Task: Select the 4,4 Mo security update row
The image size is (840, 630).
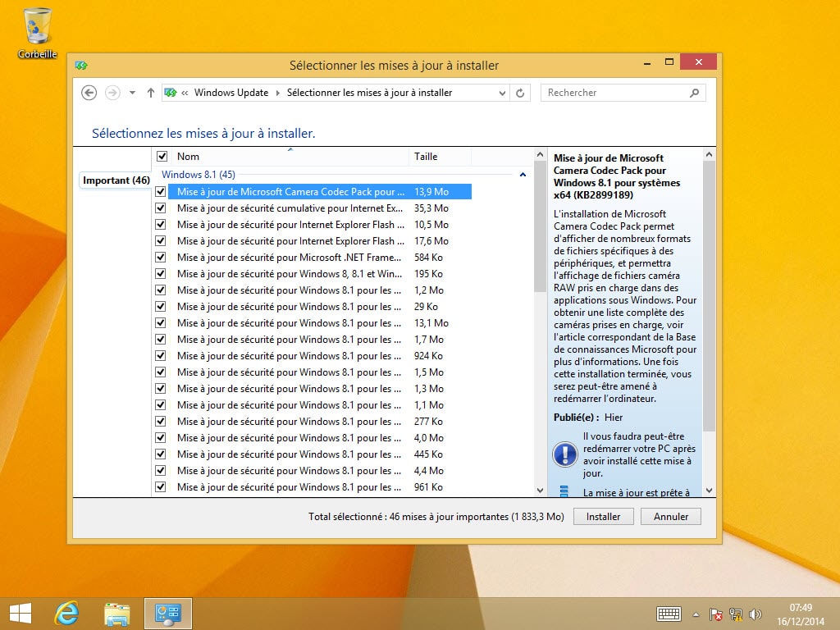Action: pos(320,470)
